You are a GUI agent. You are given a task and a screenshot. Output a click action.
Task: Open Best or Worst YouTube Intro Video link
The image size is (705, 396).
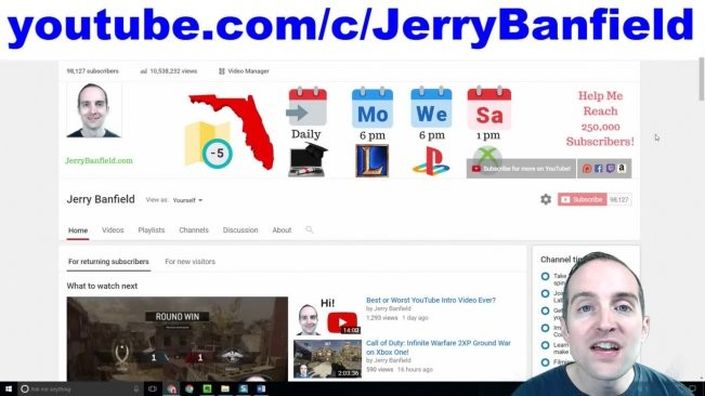[431, 300]
